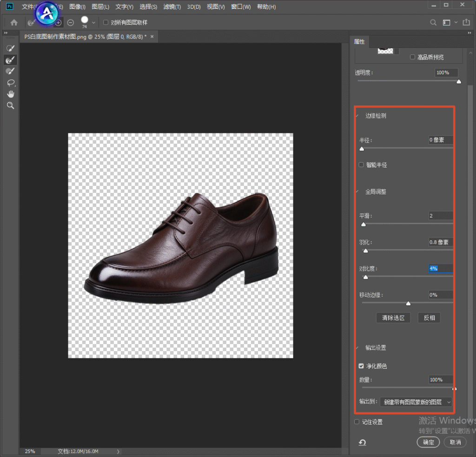Enable the 智能半径 checkbox

(x=361, y=165)
